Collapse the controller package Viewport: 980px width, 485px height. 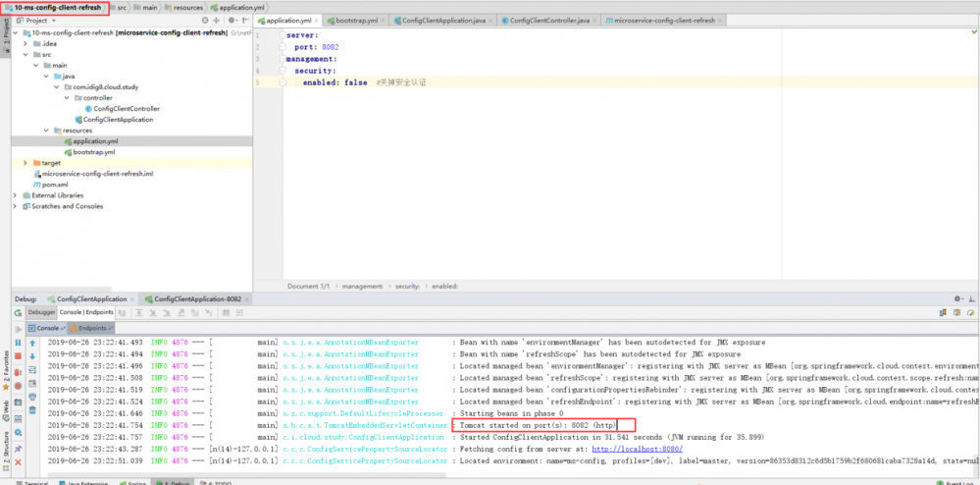point(67,97)
